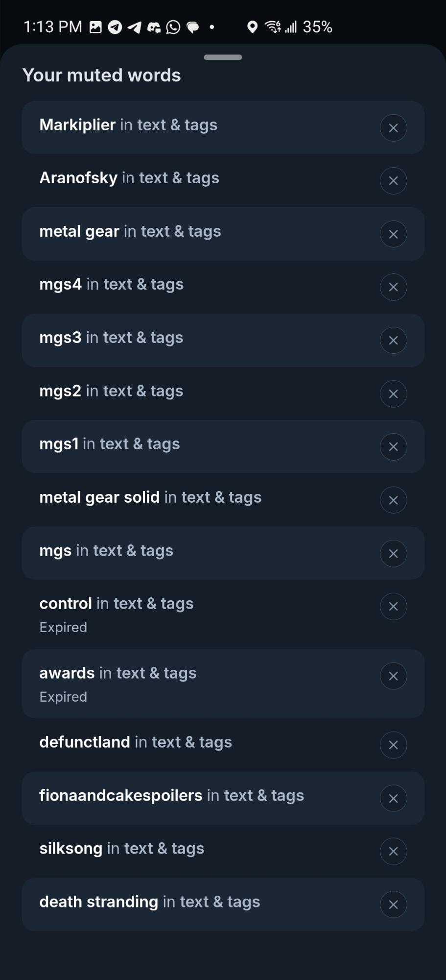Remove fionaandcakespoilers muted word
The width and height of the screenshot is (446, 980).
(393, 799)
